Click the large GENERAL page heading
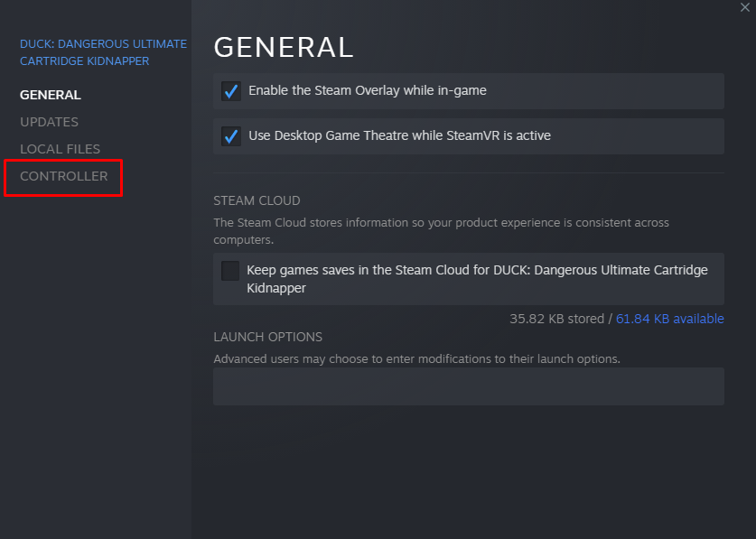The width and height of the screenshot is (756, 539). (x=283, y=47)
